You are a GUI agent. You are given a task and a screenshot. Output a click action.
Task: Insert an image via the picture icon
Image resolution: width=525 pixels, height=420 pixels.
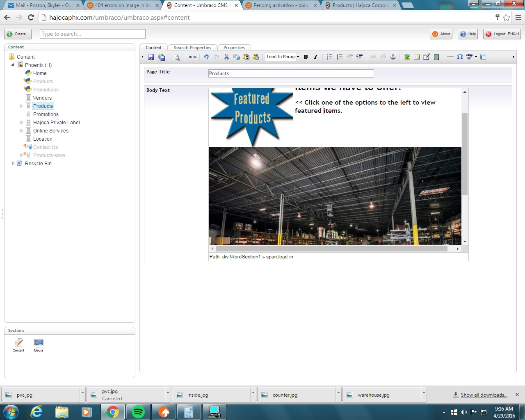406,57
